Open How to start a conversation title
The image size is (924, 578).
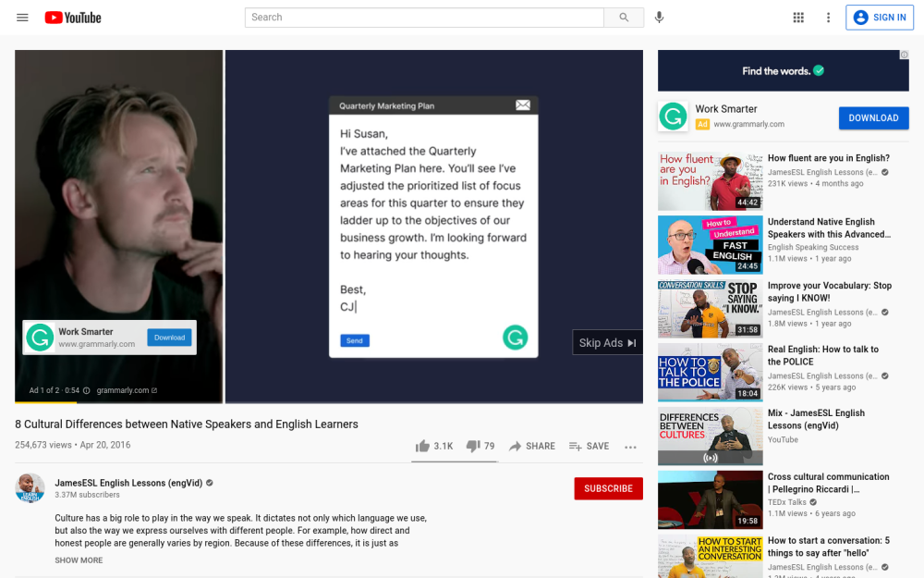point(829,547)
